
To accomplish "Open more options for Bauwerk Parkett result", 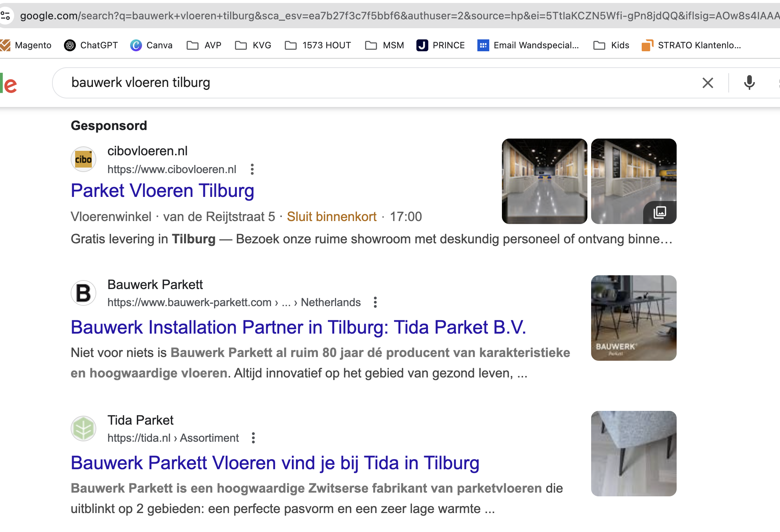I will tap(375, 302).
